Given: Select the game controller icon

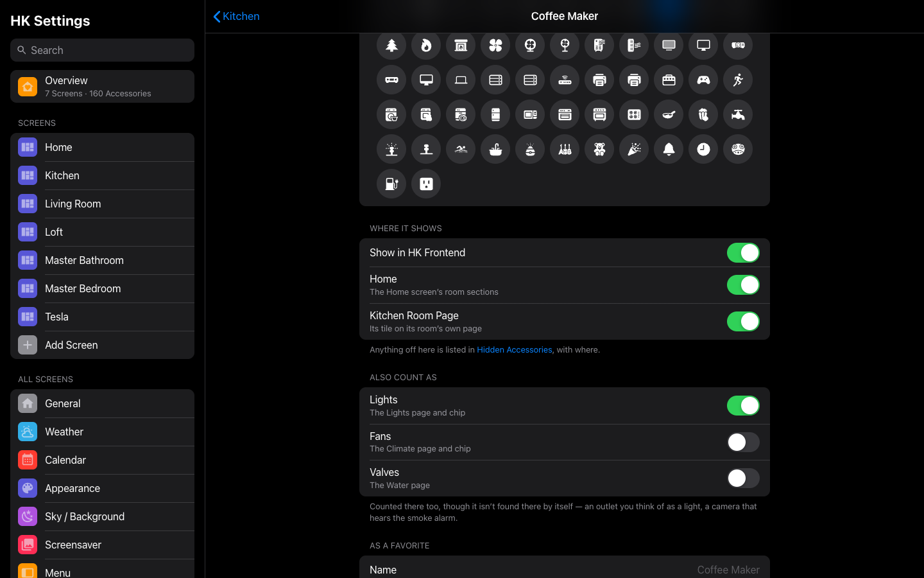Looking at the screenshot, I should click(x=703, y=80).
